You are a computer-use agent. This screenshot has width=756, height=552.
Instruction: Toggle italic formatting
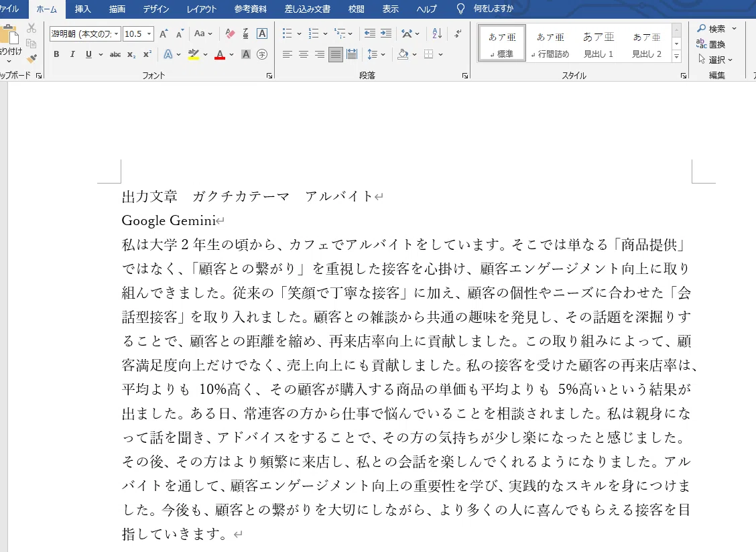coord(72,54)
